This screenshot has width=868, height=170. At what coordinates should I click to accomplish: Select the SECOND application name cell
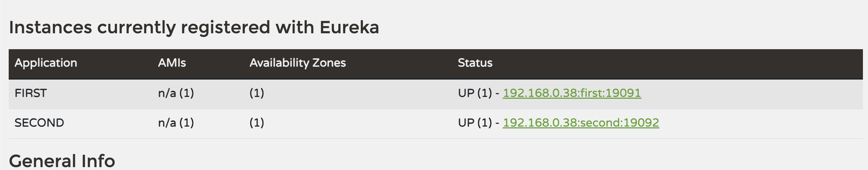[x=39, y=123]
